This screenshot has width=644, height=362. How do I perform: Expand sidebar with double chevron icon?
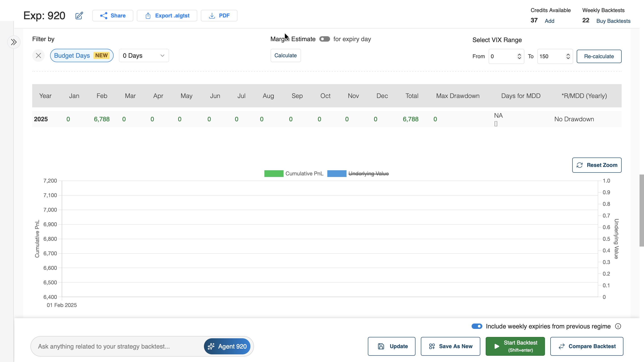[x=14, y=42]
